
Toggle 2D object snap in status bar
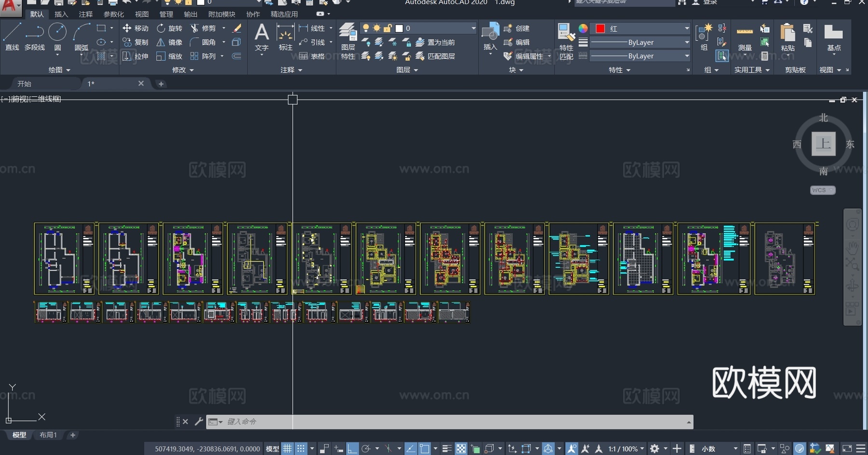(x=424, y=449)
